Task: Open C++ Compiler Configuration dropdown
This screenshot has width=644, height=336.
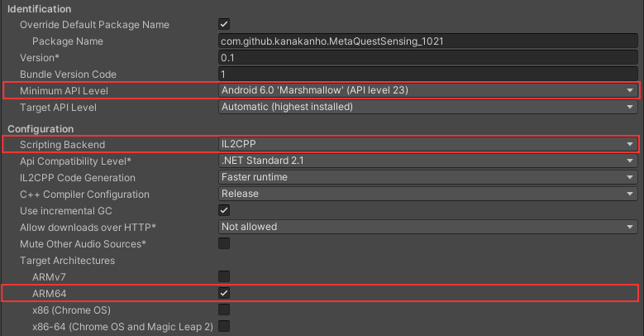Action: (x=427, y=194)
